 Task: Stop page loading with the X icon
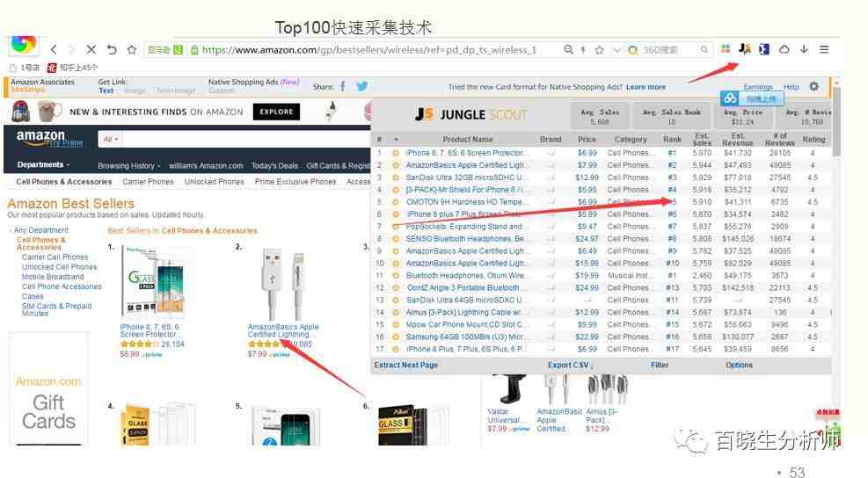coord(91,50)
